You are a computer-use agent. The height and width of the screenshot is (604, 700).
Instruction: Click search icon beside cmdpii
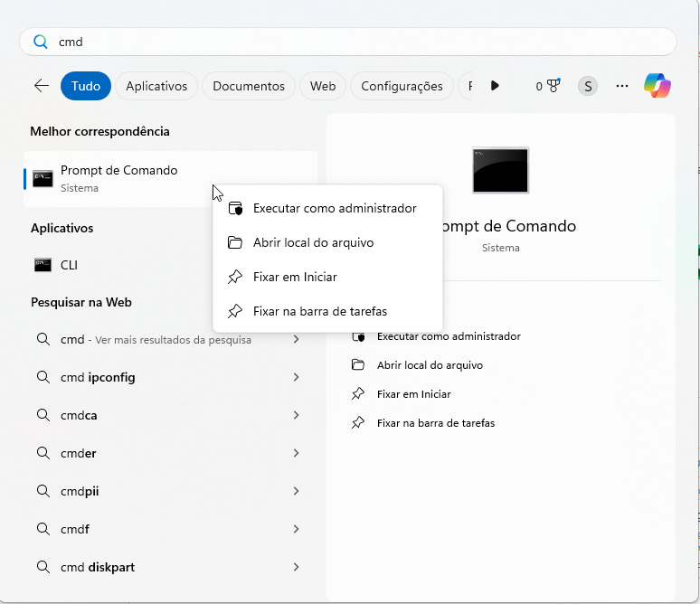[43, 491]
